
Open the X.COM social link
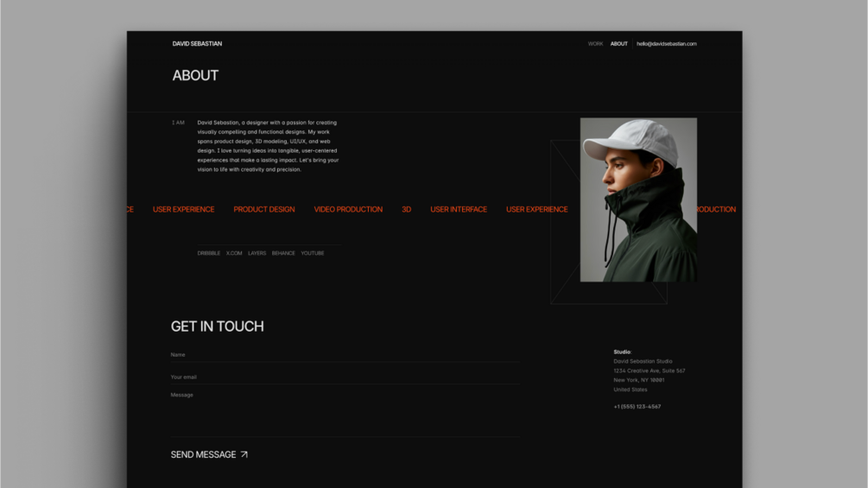click(234, 253)
